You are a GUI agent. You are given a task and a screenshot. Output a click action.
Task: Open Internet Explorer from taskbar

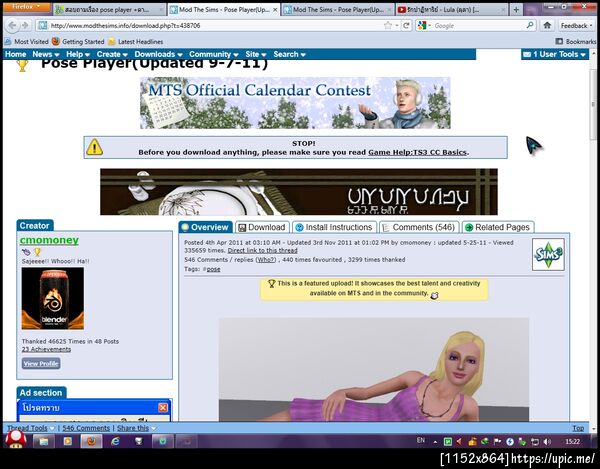pos(115,442)
